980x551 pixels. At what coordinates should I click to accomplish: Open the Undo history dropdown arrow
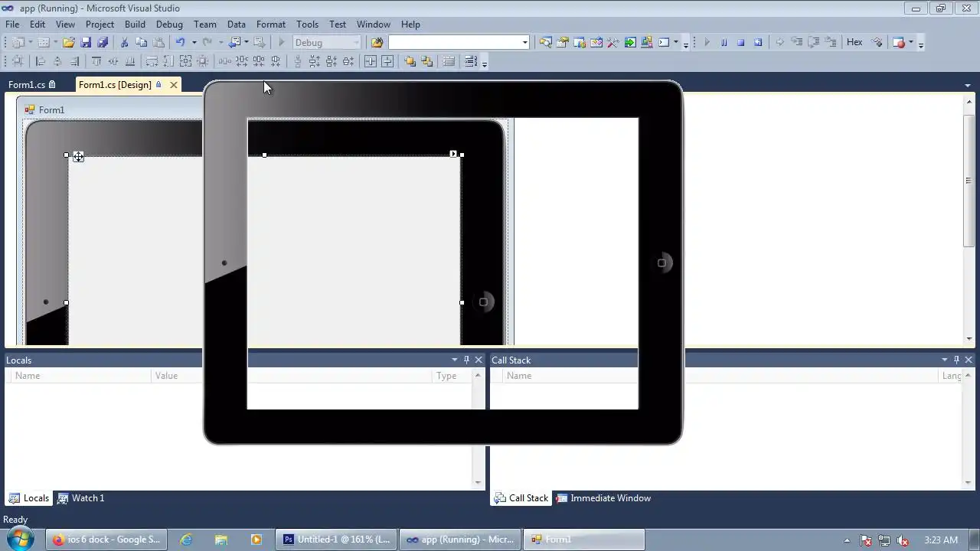point(194,43)
